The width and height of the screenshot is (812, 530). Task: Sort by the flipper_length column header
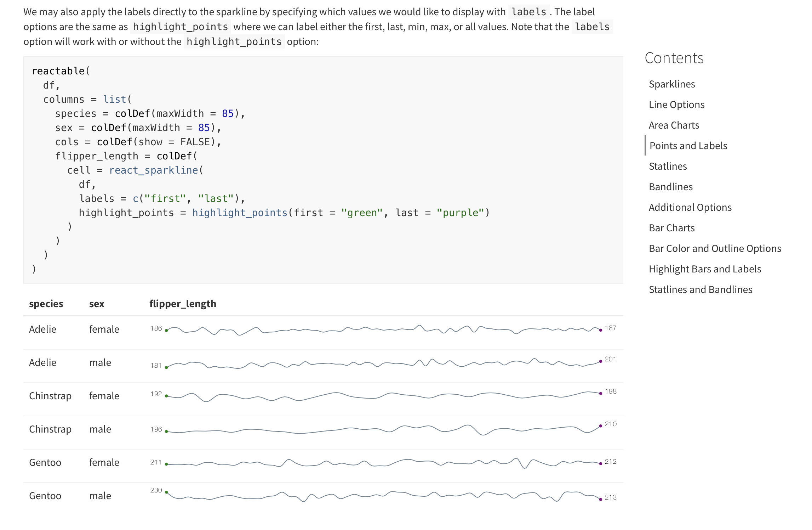click(183, 304)
